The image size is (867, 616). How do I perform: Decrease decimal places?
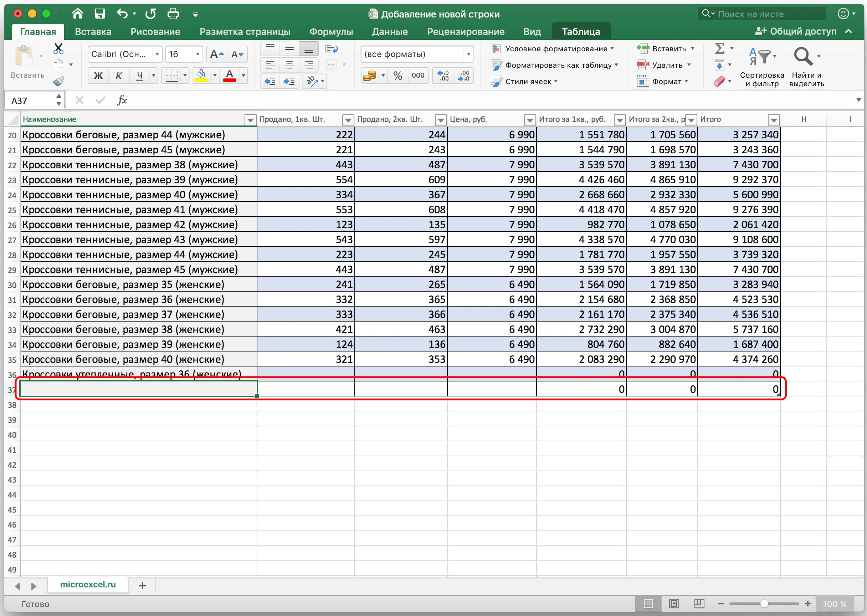pyautogui.click(x=463, y=76)
